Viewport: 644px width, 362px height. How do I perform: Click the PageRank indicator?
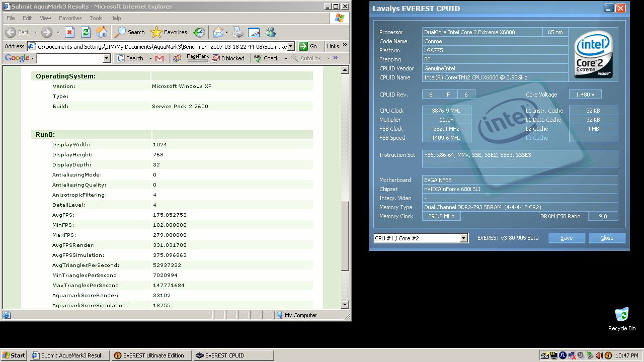click(x=198, y=57)
